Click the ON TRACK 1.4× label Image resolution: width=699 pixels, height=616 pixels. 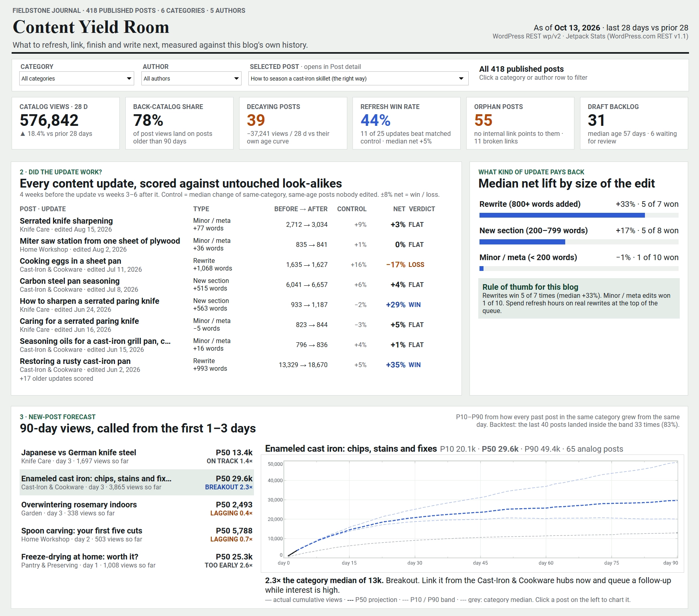click(230, 461)
